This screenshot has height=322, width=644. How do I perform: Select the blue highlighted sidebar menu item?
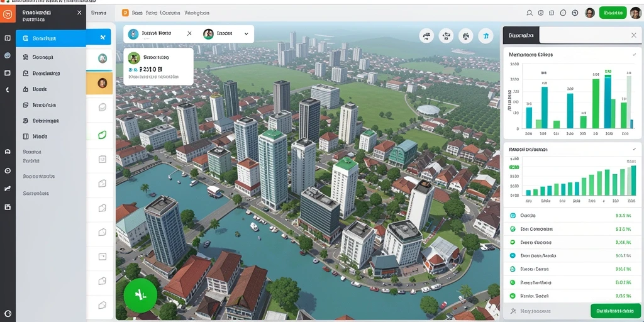51,38
